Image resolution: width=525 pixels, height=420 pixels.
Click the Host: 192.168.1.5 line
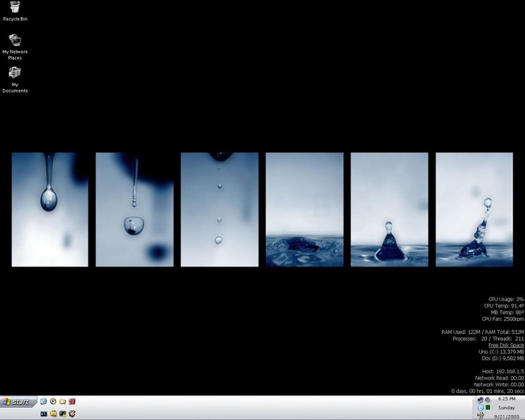coord(503,371)
